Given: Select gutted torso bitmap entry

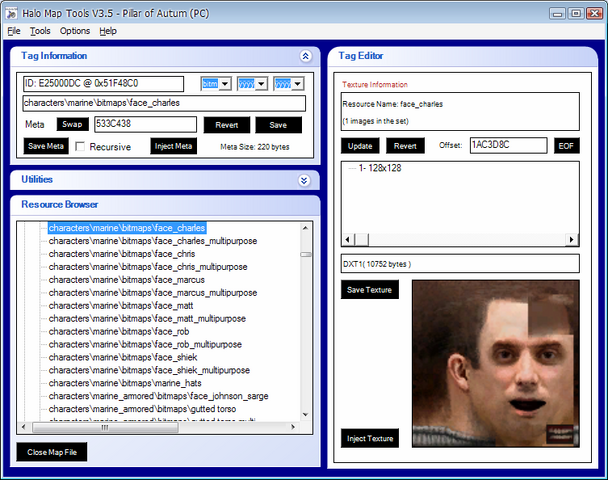Looking at the screenshot, I should pyautogui.click(x=142, y=409).
